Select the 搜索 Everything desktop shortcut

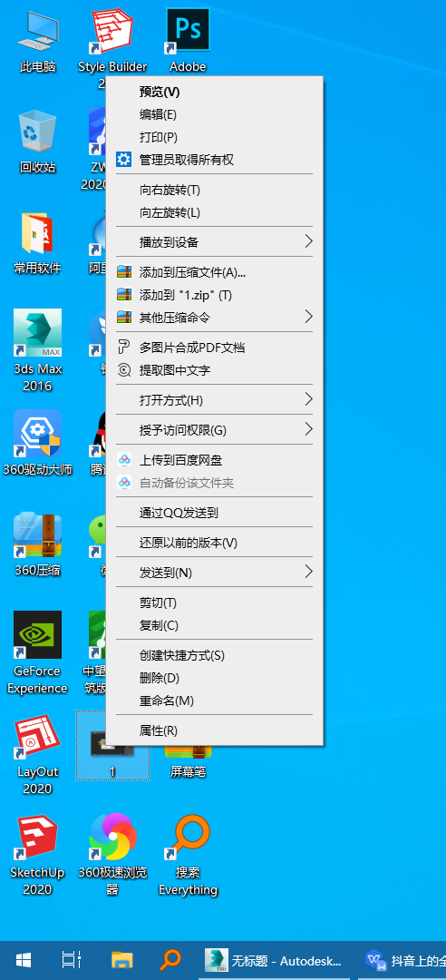point(188,854)
